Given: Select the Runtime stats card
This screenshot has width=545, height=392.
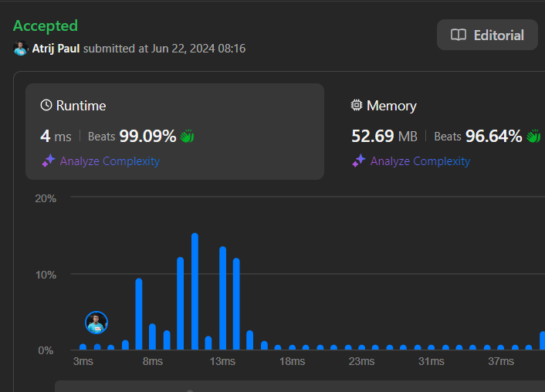Looking at the screenshot, I should (174, 131).
